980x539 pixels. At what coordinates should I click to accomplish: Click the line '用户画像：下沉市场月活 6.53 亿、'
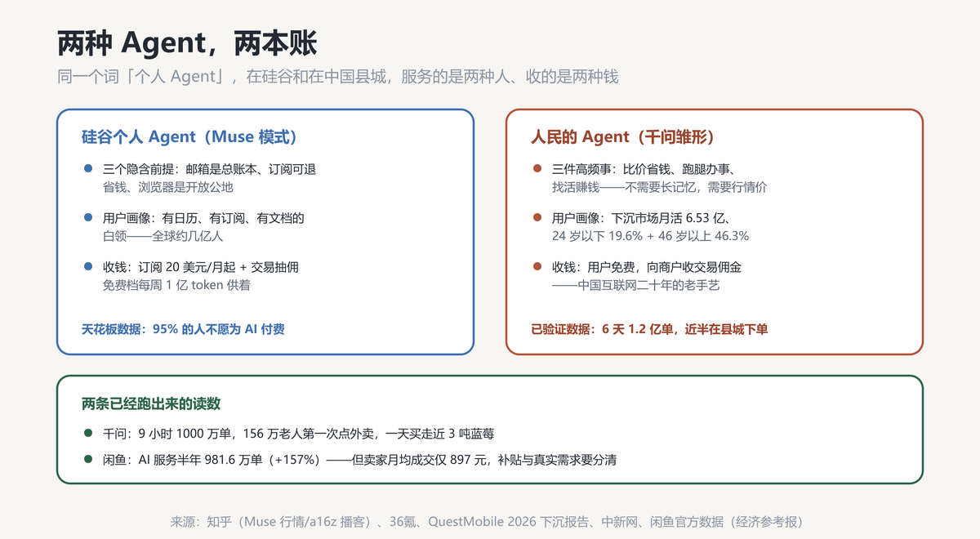tap(641, 218)
